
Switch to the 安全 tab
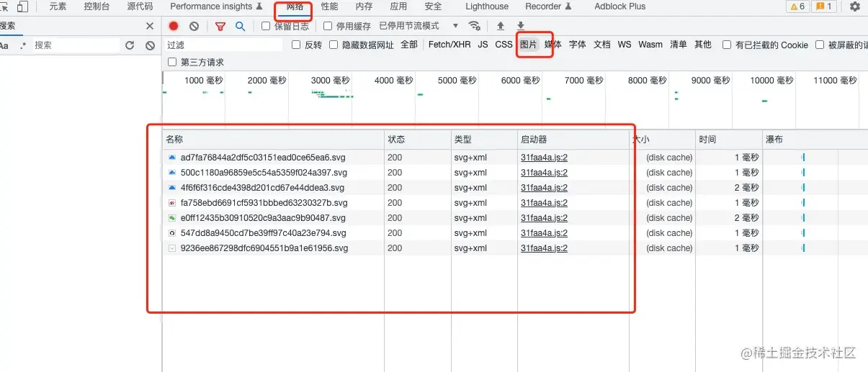[x=433, y=6]
